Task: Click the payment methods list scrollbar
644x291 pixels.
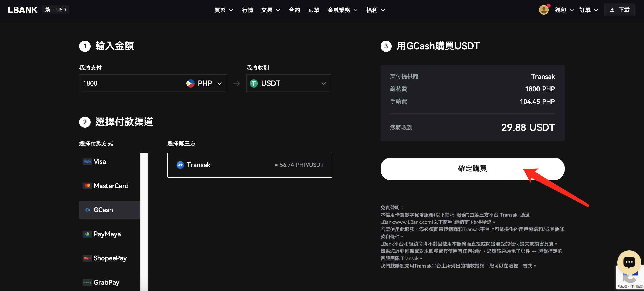Action: (144, 222)
